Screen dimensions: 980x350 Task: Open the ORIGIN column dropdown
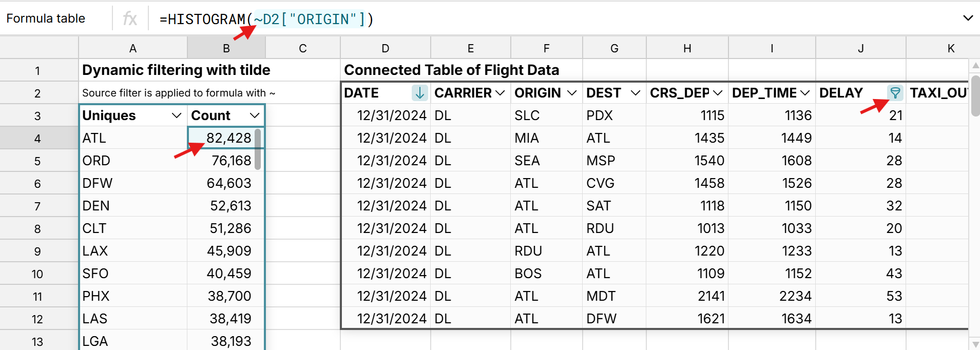[571, 93]
